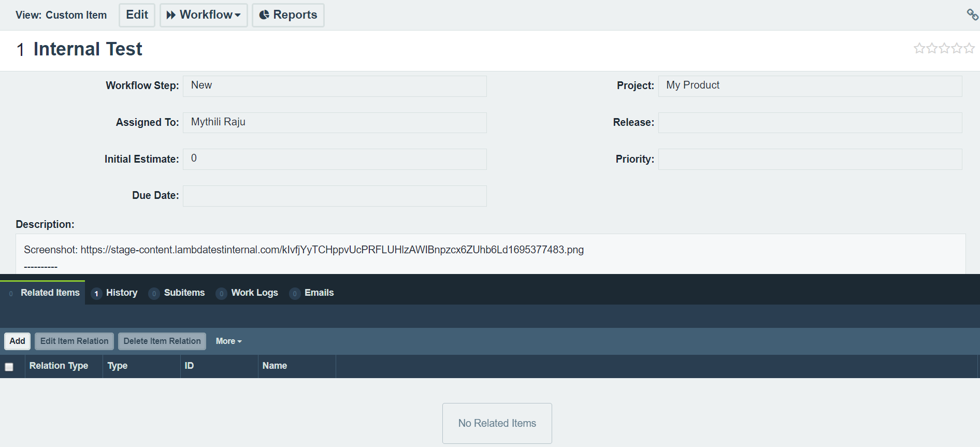The height and width of the screenshot is (447, 980).
Task: Click the chain link icon at top right
Action: click(972, 15)
